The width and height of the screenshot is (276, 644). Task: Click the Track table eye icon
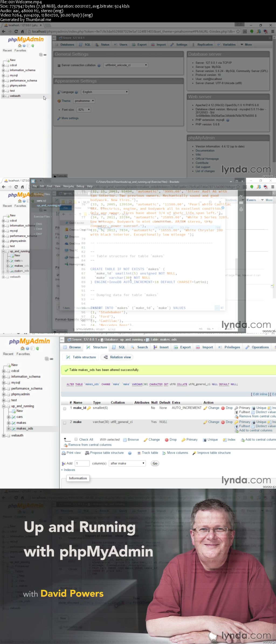(x=139, y=453)
